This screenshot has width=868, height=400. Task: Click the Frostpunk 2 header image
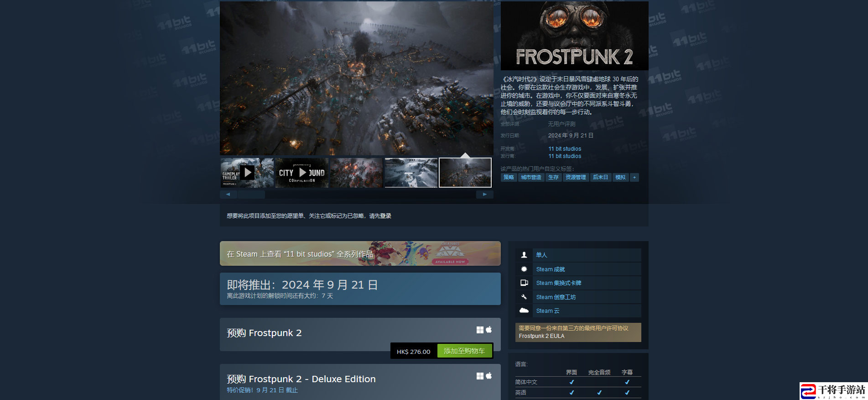pos(575,36)
